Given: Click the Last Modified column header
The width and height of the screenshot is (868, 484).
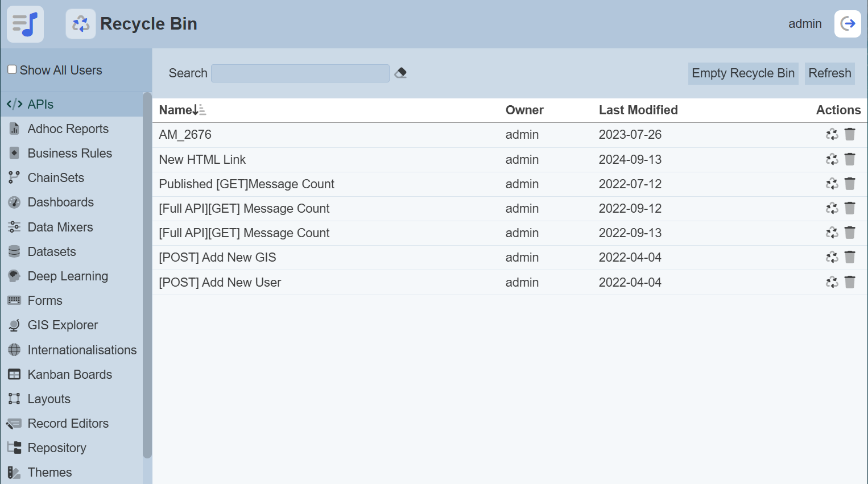Looking at the screenshot, I should [638, 110].
